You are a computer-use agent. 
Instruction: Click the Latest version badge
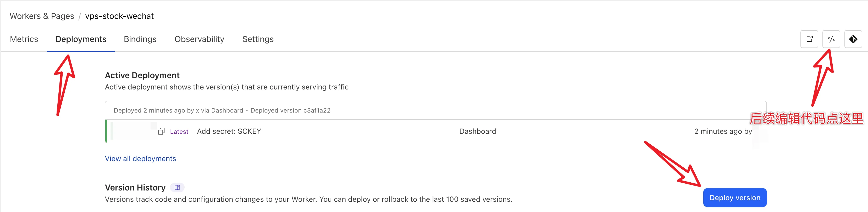pos(179,132)
